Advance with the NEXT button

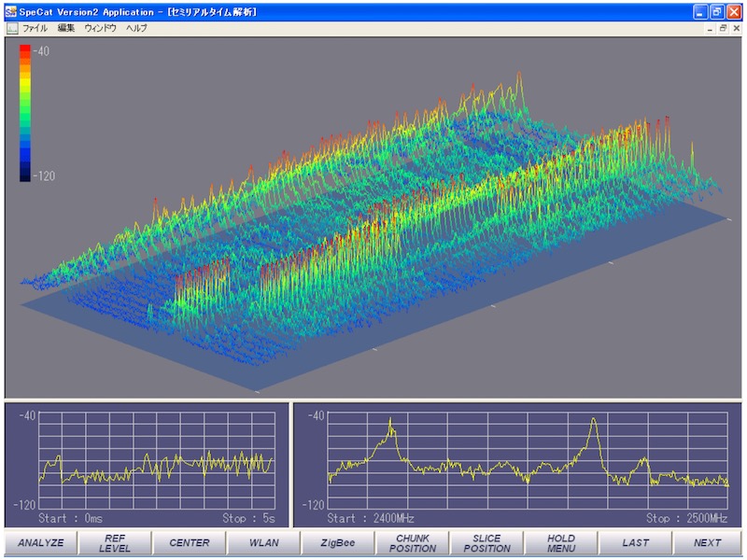(x=707, y=543)
